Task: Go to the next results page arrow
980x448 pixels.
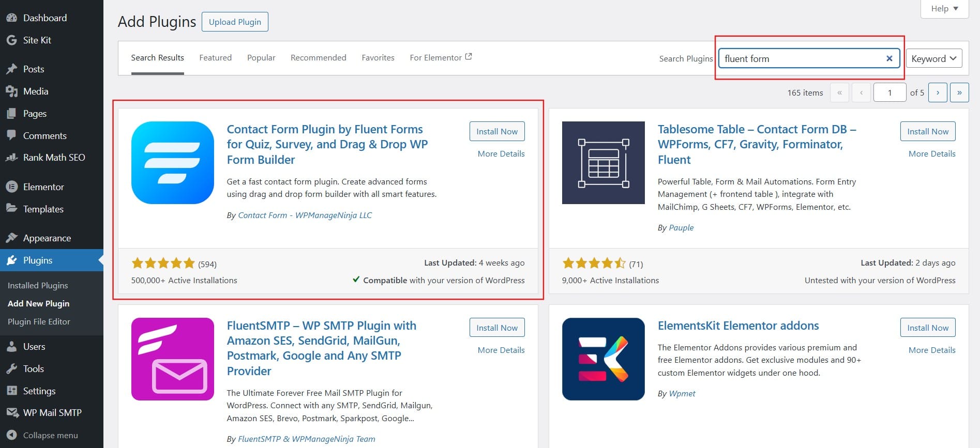Action: (x=938, y=92)
